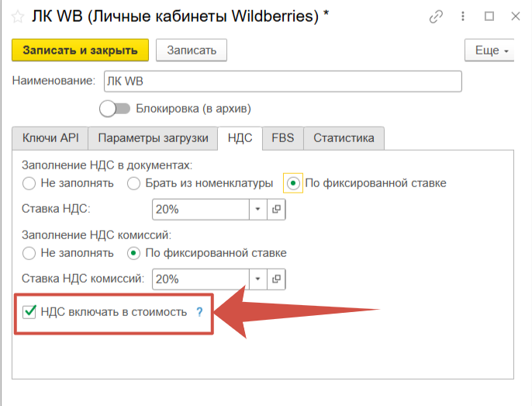
Task: Open the Параметры загрузки tab
Action: click(153, 138)
